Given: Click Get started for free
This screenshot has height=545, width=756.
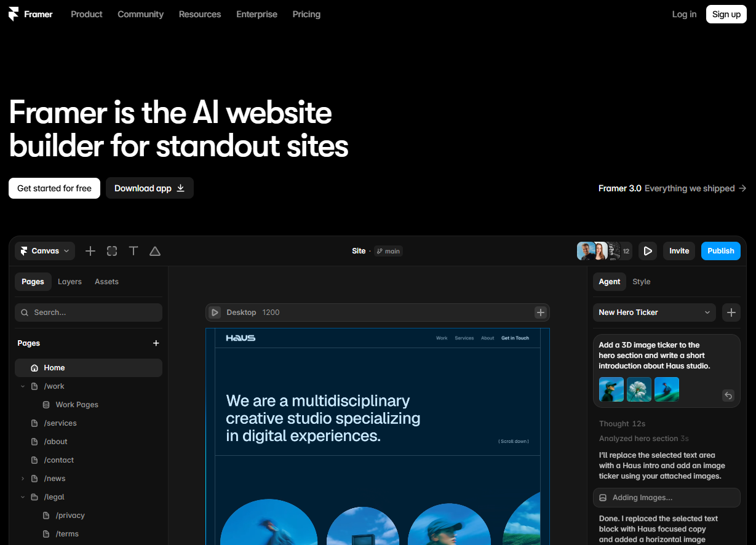Looking at the screenshot, I should point(54,188).
